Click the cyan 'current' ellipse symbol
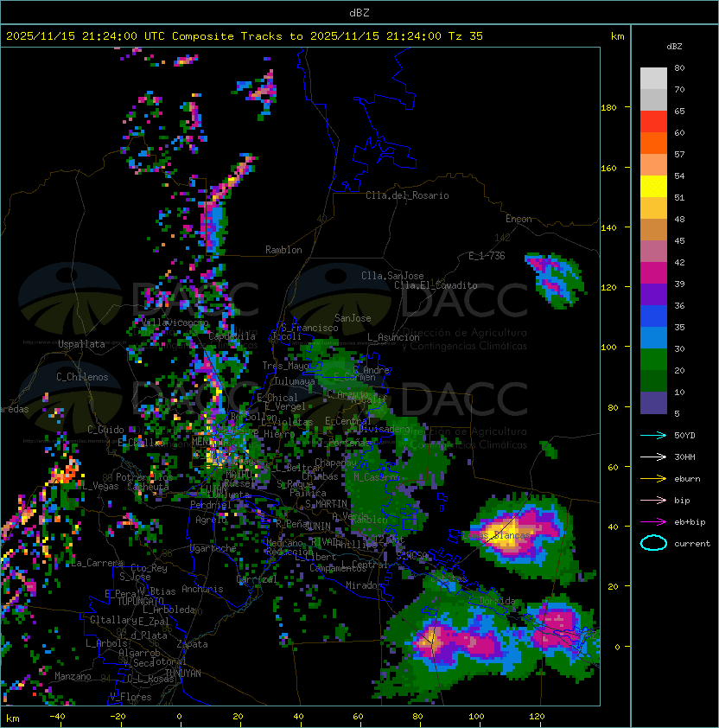This screenshot has width=719, height=728. coord(653,543)
